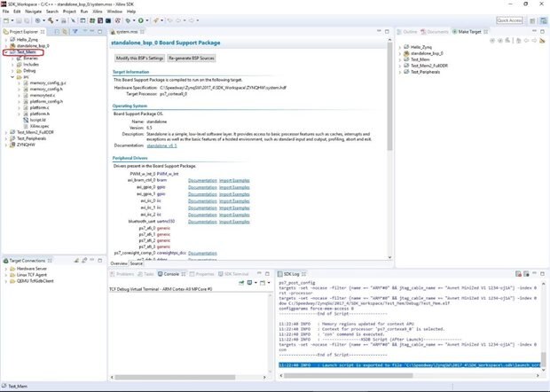Click Re-generate BSP Sources button
550x392 pixels.
pos(192,58)
